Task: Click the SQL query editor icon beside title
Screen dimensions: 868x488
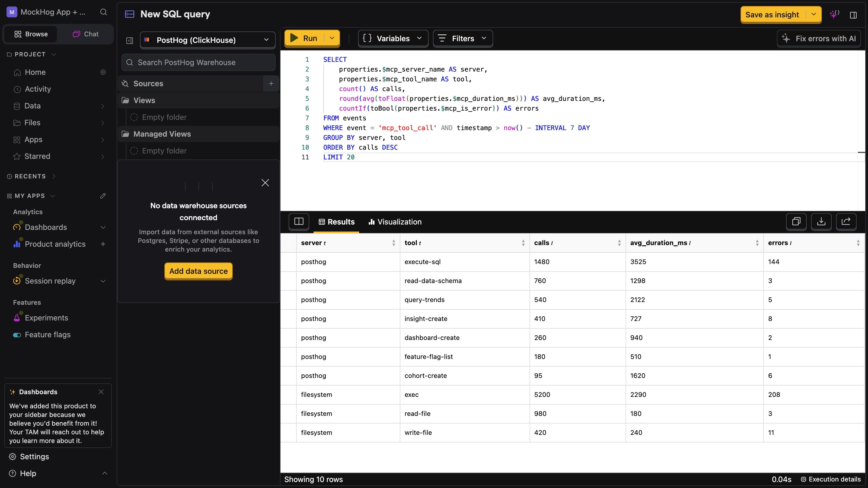Action: click(x=130, y=14)
